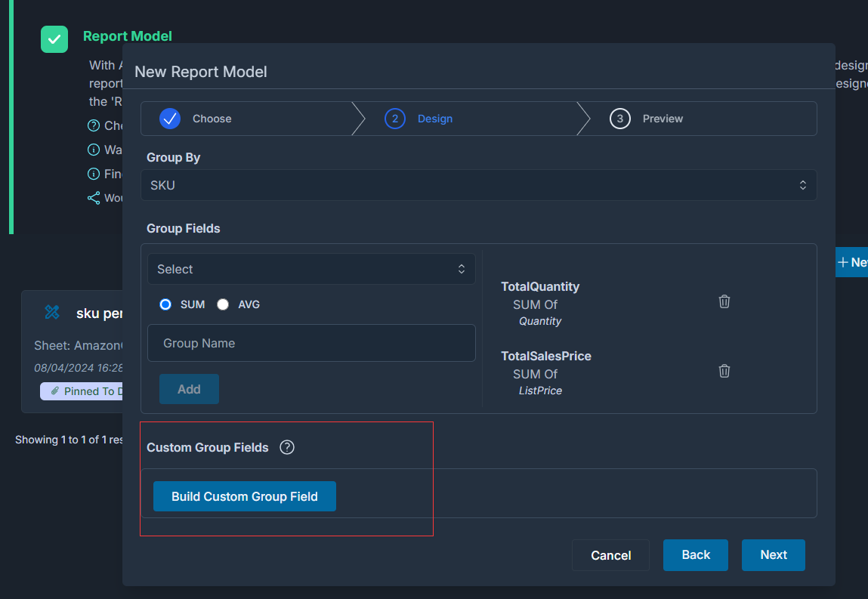Click the Sheet: Amazon text on card
The image size is (868, 599).
(78, 345)
